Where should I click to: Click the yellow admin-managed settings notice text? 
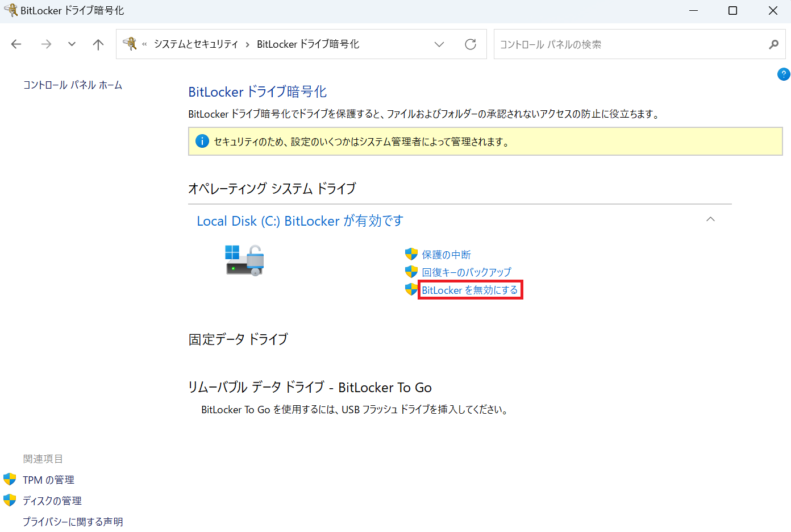(x=361, y=142)
